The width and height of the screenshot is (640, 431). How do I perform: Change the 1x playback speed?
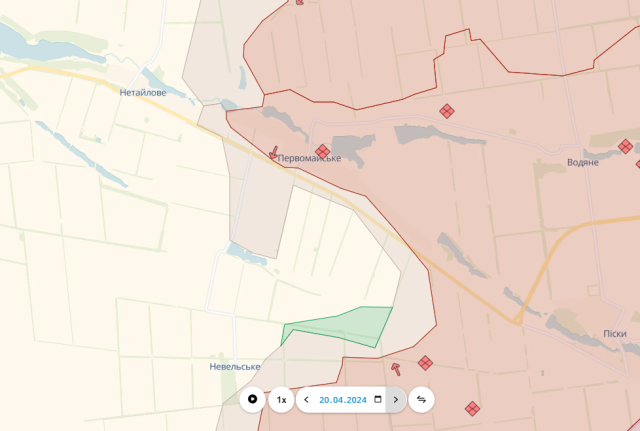[x=281, y=400]
